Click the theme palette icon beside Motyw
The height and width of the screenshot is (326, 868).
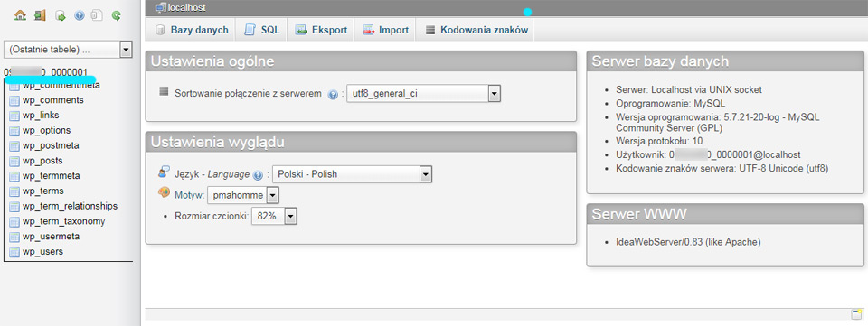coord(164,192)
